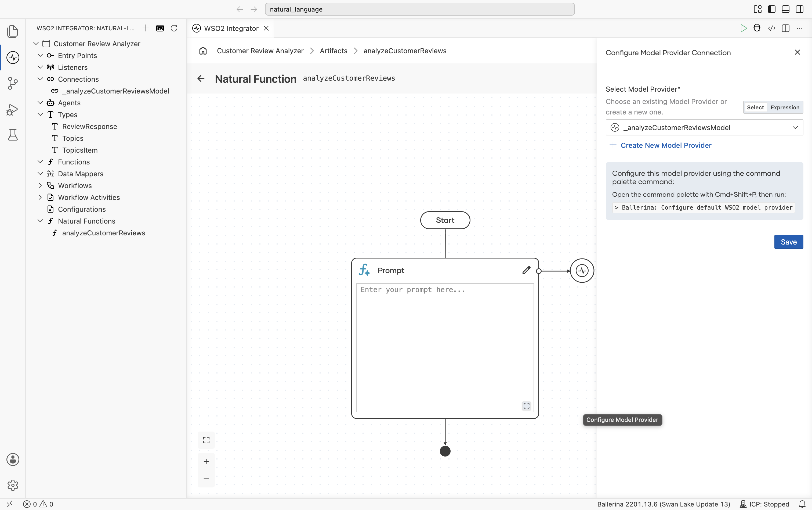Viewport: 812px width, 510px height.
Task: Click Create New Model Provider link
Action: pyautogui.click(x=660, y=145)
